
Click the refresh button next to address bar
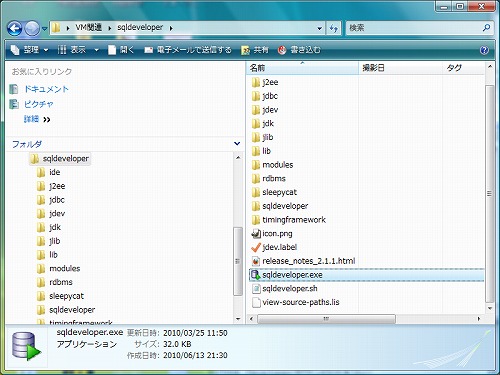(x=334, y=28)
